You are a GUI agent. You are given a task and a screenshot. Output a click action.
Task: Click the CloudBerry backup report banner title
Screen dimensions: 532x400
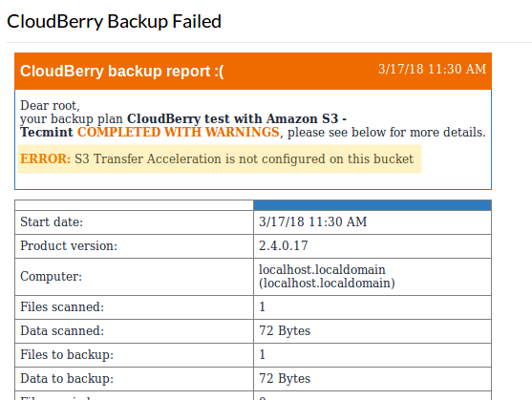tap(122, 72)
